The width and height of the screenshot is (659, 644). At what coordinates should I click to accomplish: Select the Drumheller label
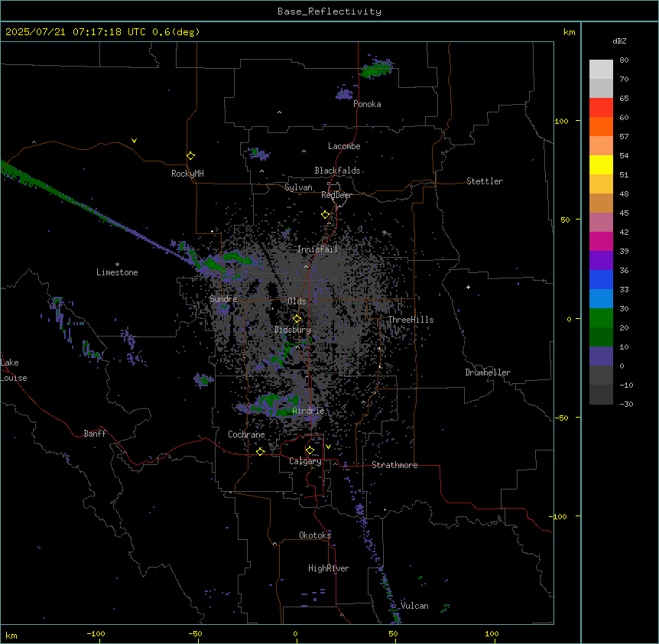pyautogui.click(x=488, y=372)
